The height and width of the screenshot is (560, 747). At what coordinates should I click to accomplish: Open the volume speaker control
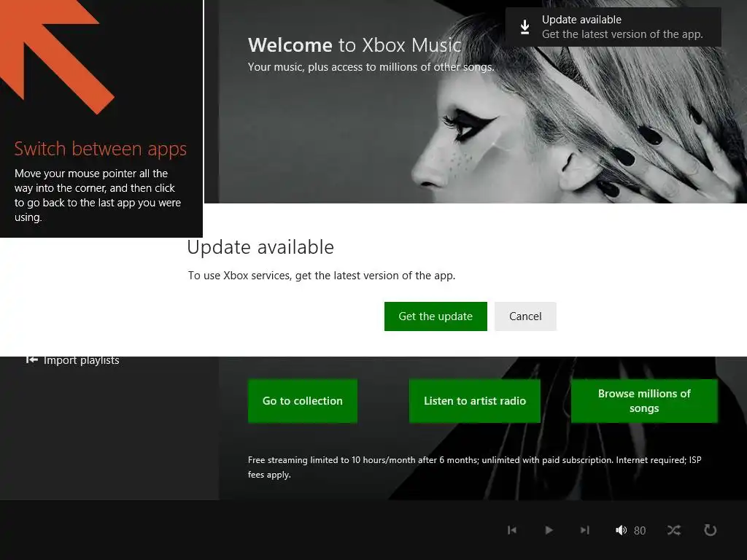click(621, 530)
